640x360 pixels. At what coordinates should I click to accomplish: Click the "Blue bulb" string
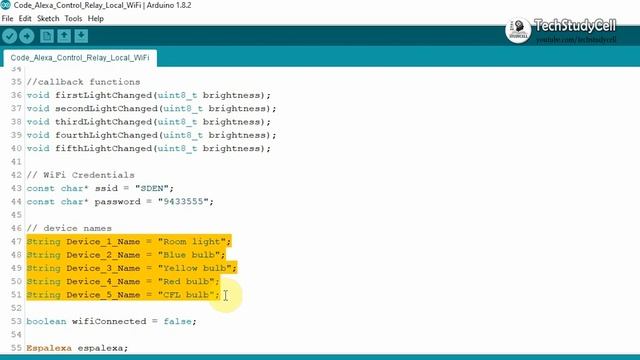coord(189,255)
